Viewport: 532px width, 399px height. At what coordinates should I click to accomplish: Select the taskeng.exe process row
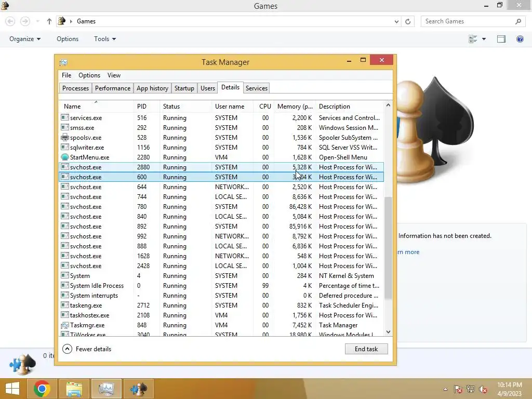[x=221, y=305]
